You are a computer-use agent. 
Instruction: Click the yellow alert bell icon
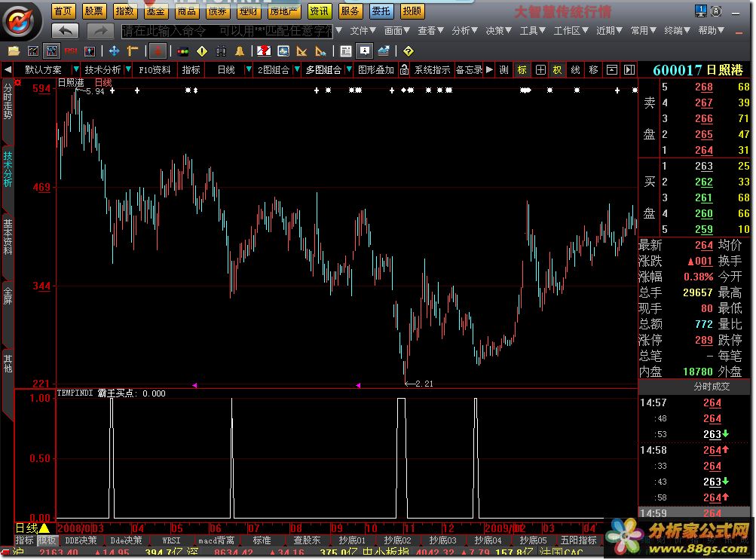240,50
